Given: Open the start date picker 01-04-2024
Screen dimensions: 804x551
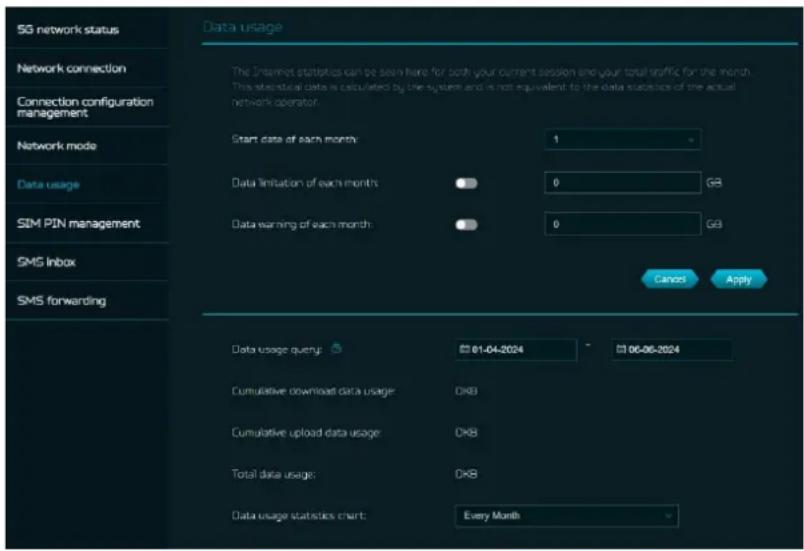Looking at the screenshot, I should 516,350.
